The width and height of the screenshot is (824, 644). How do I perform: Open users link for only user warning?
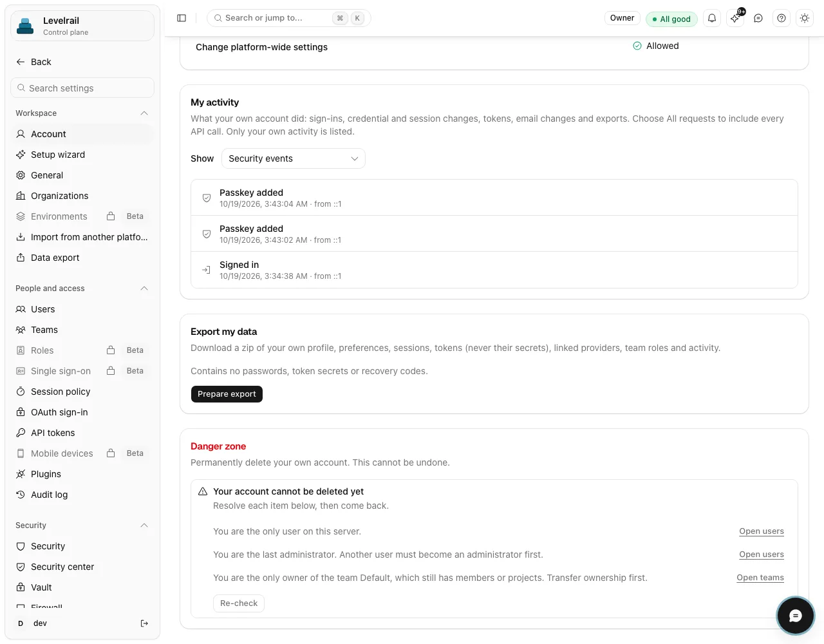click(762, 531)
